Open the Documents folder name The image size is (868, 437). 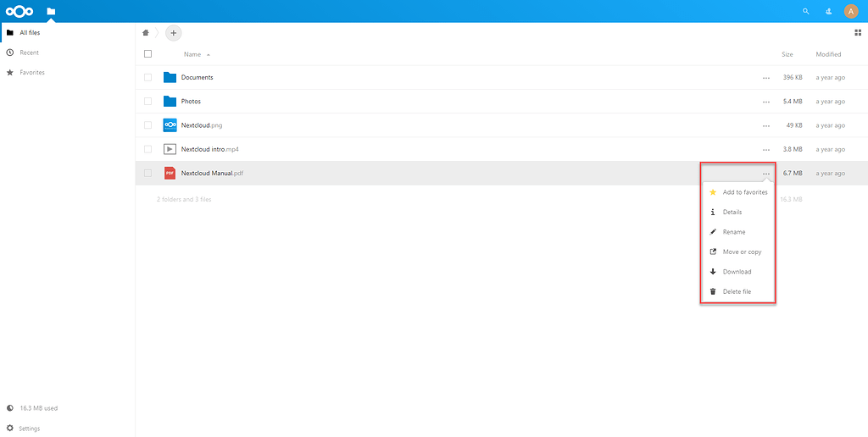click(197, 77)
